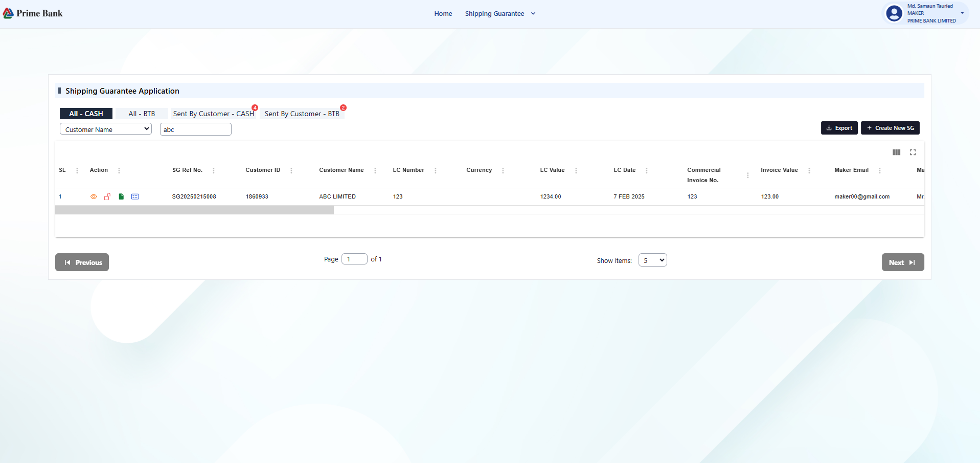This screenshot has height=463, width=980.
Task: Sort by LC Date column header
Action: [625, 170]
